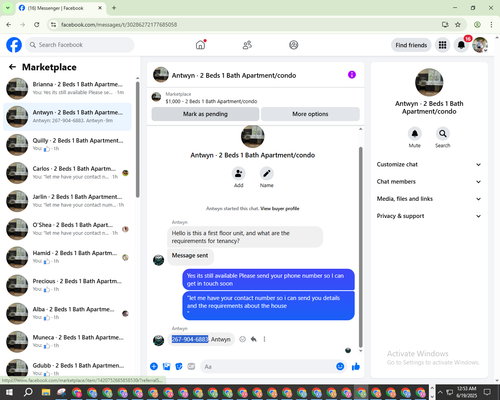Open Chrome tab search dropdown
Viewport: 500px width, 400px height.
click(8, 8)
